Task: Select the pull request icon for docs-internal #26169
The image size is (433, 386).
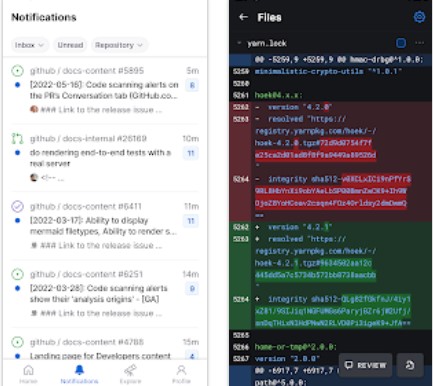Action: pyautogui.click(x=17, y=138)
